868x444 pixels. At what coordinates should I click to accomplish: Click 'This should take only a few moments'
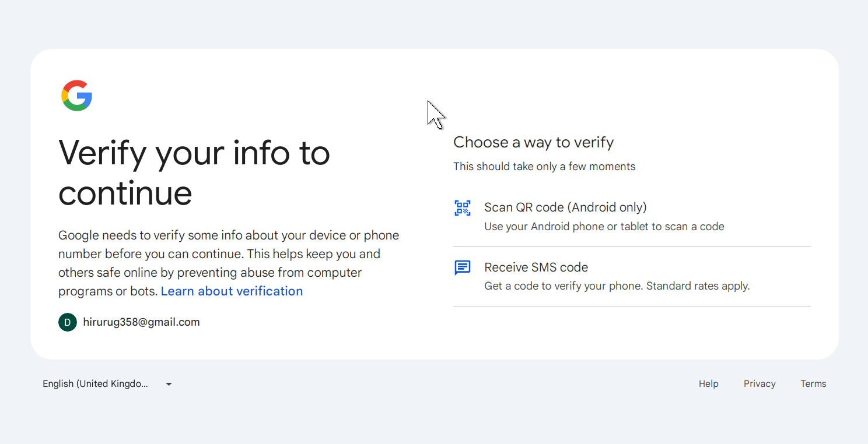coord(544,167)
